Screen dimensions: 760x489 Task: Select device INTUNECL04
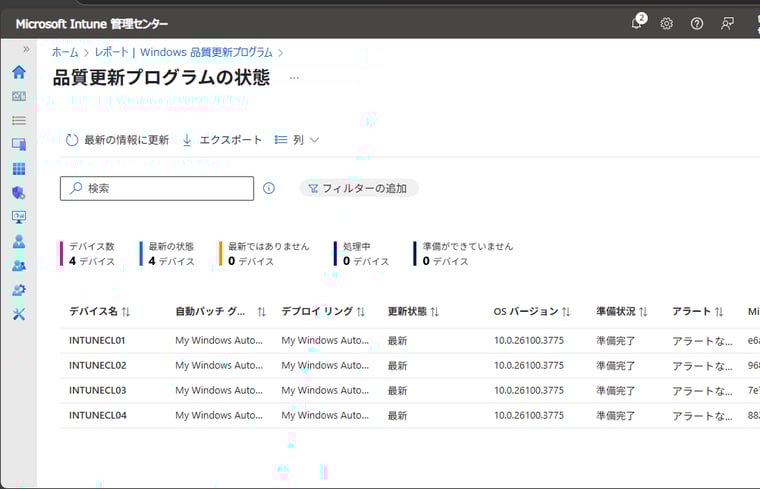(x=97, y=415)
